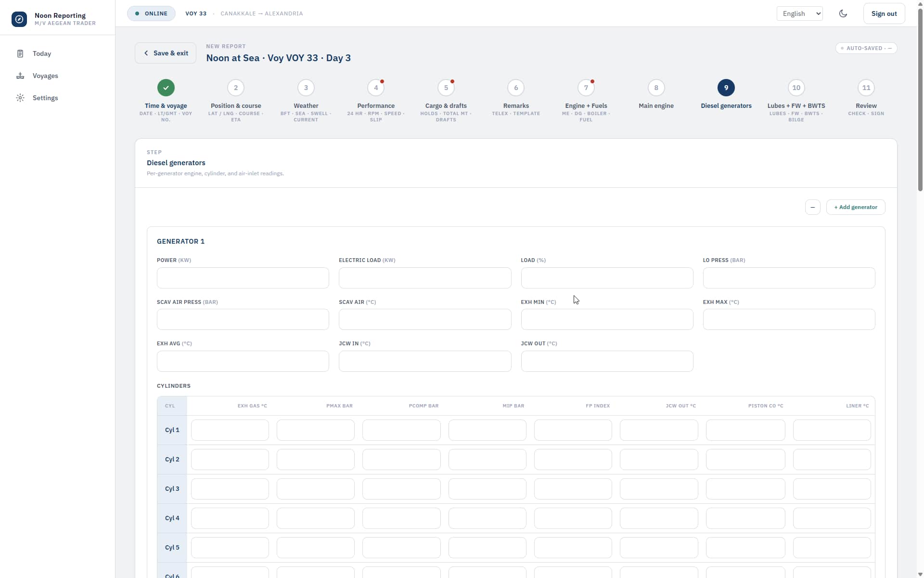924x578 pixels.
Task: Click the Noon Reporting compass logo
Action: (x=19, y=19)
